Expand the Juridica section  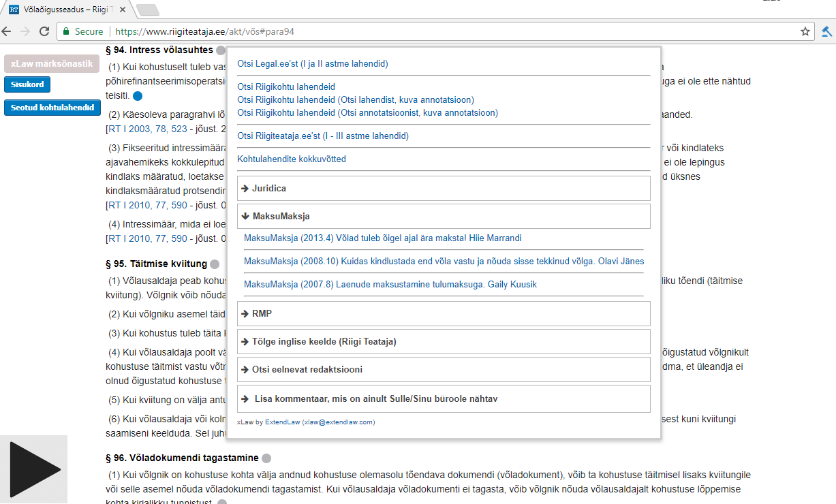(444, 189)
